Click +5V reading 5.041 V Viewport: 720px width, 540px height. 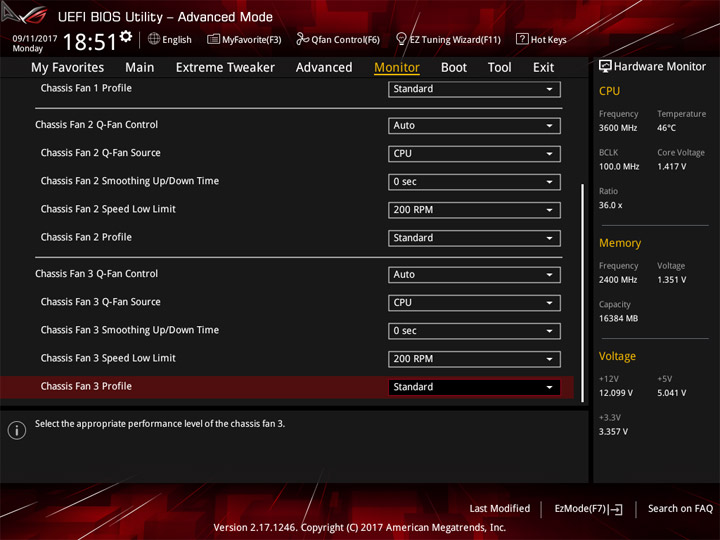click(x=671, y=393)
